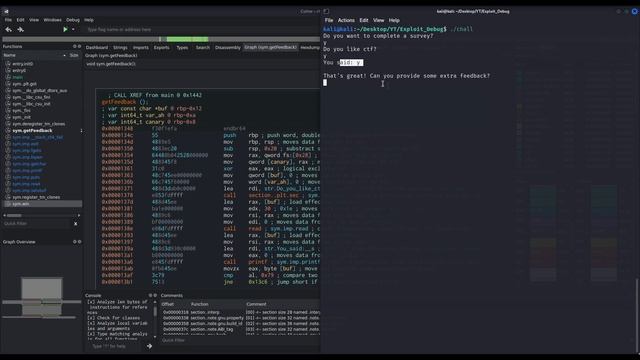Open the Debug menu in Cutter
This screenshot has height=360, width=640.
[x=73, y=20]
